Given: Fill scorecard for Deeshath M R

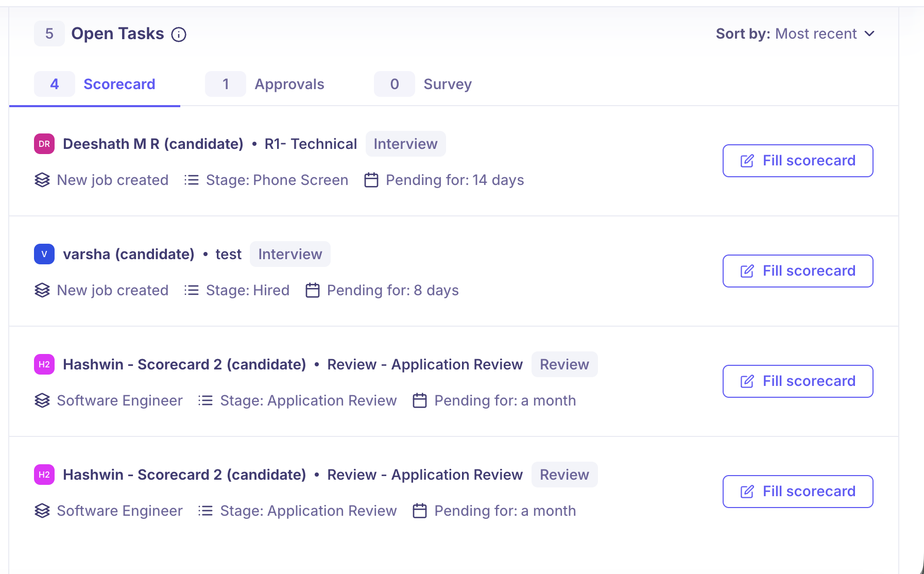Looking at the screenshot, I should tap(797, 161).
